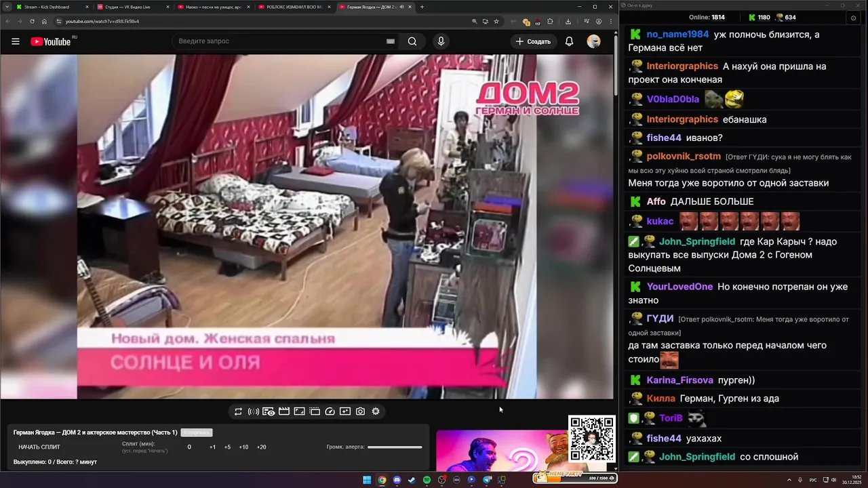Click the dashed-window icon in player toolbar
The height and width of the screenshot is (488, 868).
tap(315, 411)
